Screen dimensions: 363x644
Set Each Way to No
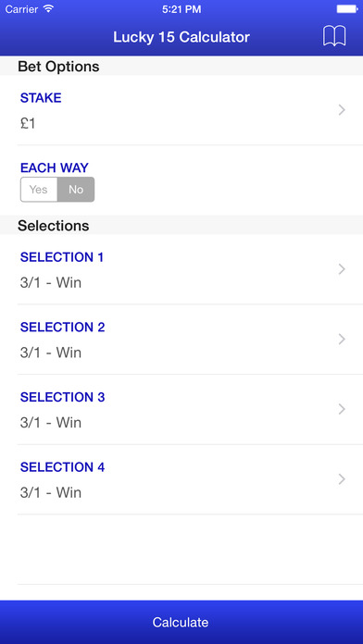click(76, 190)
